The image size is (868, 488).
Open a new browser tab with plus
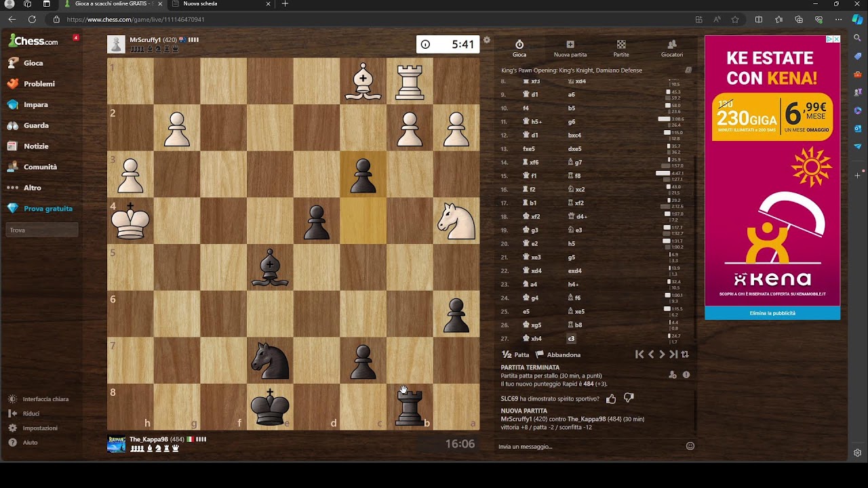285,4
